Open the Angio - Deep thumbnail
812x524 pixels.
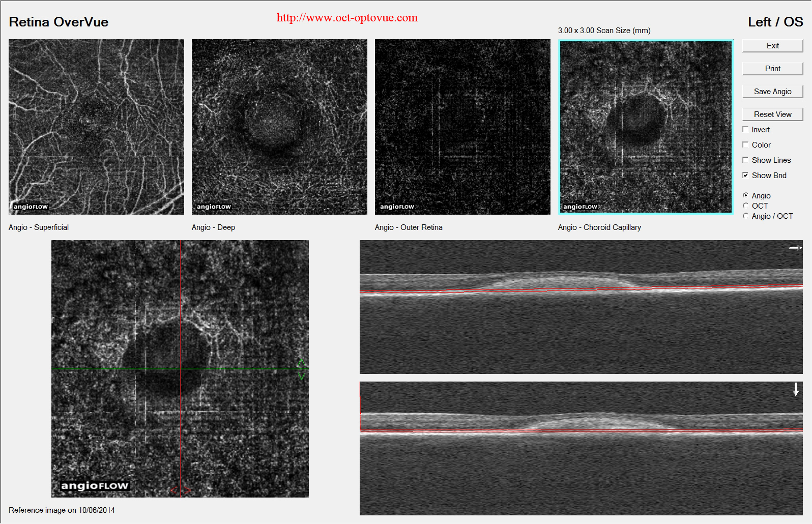279,127
